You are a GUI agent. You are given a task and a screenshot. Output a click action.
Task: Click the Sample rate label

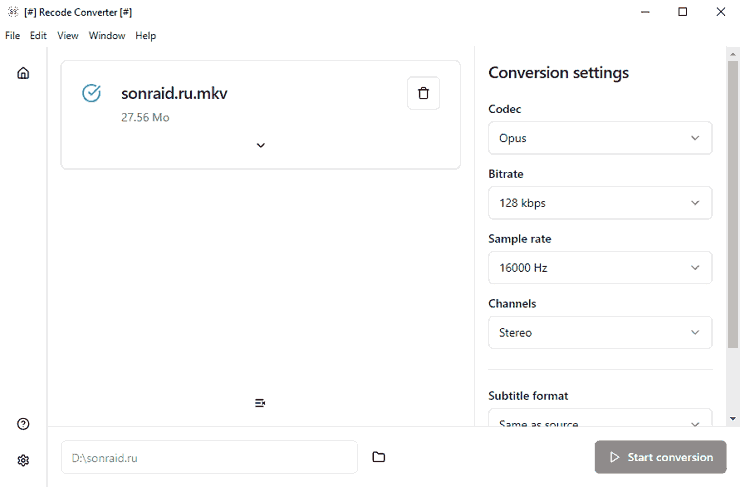pyautogui.click(x=520, y=239)
